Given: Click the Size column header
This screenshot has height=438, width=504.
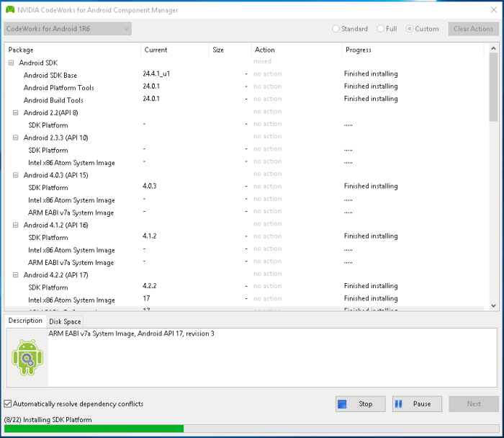Looking at the screenshot, I should coord(230,50).
